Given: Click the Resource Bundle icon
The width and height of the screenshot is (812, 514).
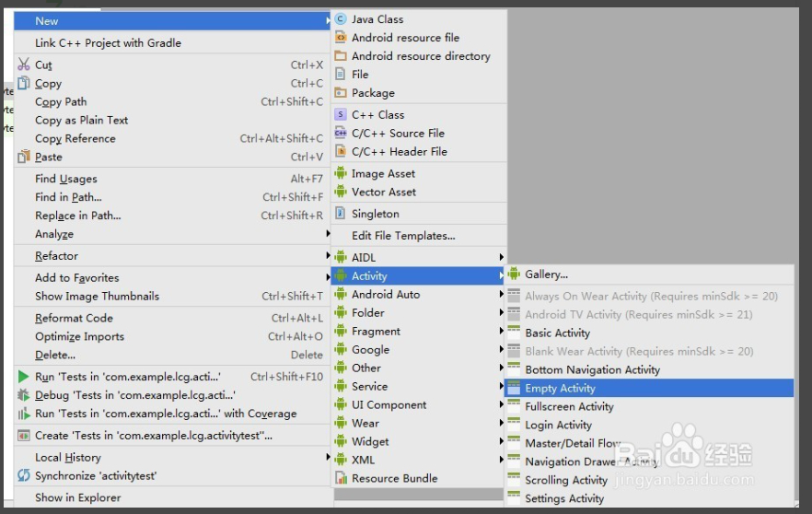Looking at the screenshot, I should [341, 479].
